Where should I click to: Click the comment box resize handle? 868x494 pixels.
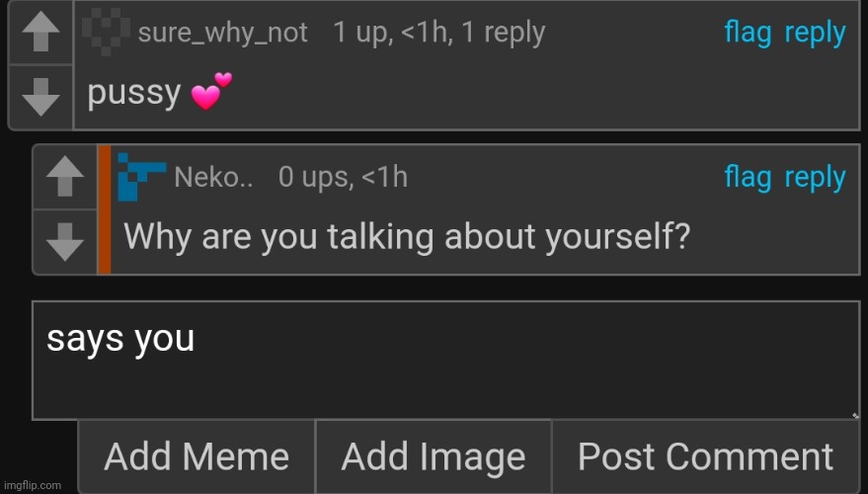click(854, 415)
